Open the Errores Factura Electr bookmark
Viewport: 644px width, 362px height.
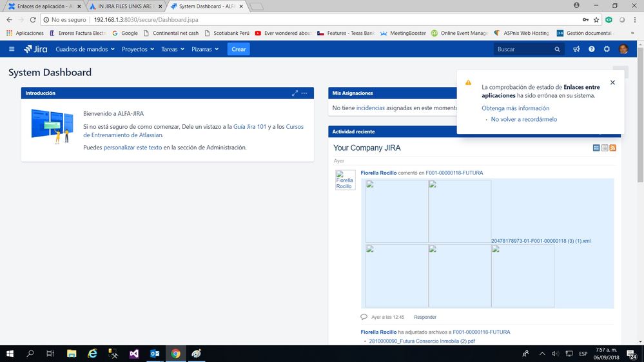pyautogui.click(x=77, y=33)
